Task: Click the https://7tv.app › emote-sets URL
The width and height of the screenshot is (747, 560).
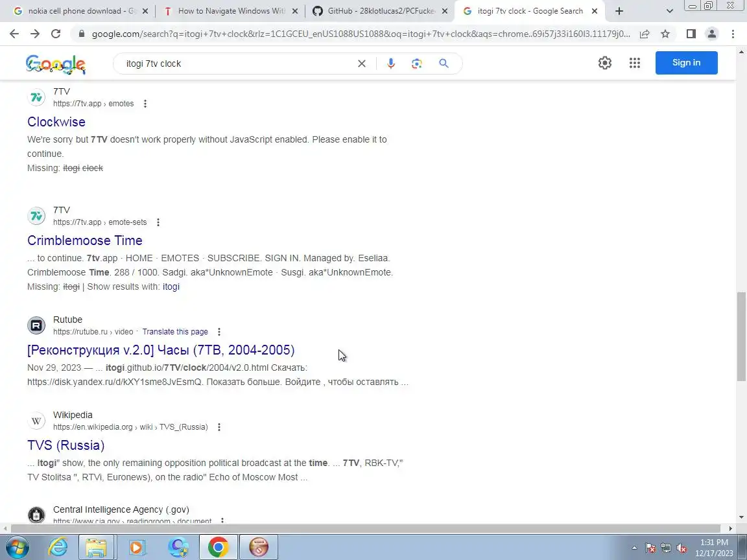Action: [x=100, y=222]
